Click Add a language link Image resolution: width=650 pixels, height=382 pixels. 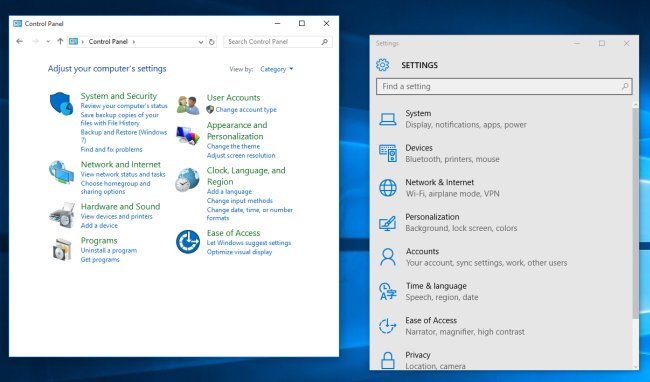[229, 192]
